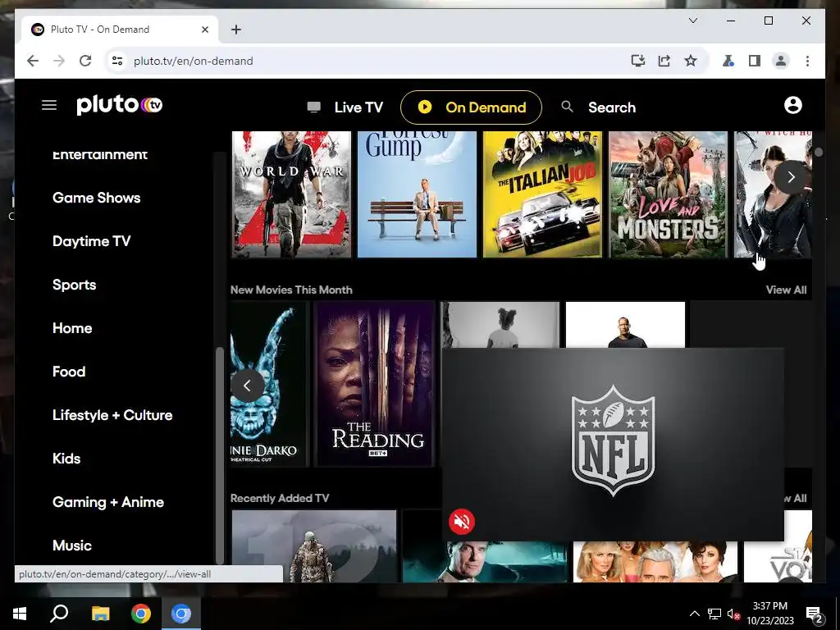This screenshot has height=630, width=840.
Task: Go back in Chrome browser
Action: coord(33,61)
